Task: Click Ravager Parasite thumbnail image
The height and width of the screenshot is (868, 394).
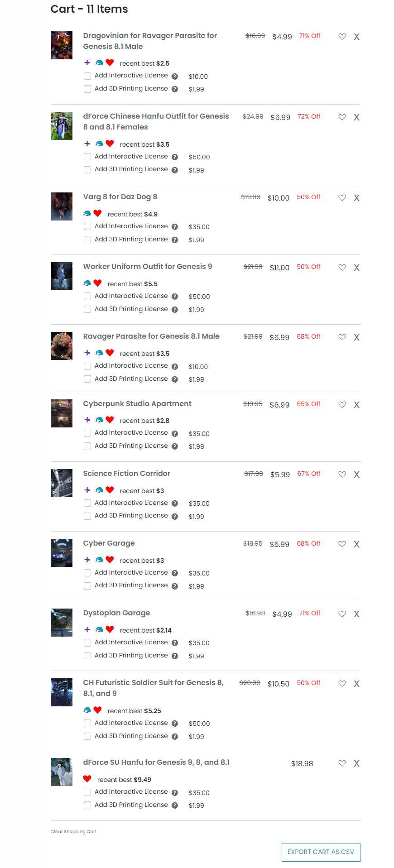Action: 62,346
